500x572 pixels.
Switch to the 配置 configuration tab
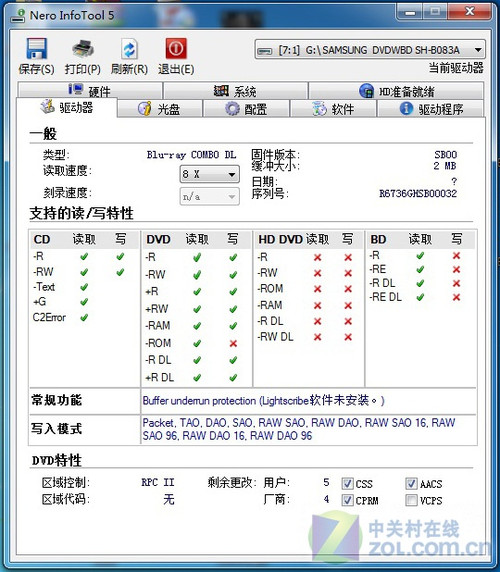[246, 109]
